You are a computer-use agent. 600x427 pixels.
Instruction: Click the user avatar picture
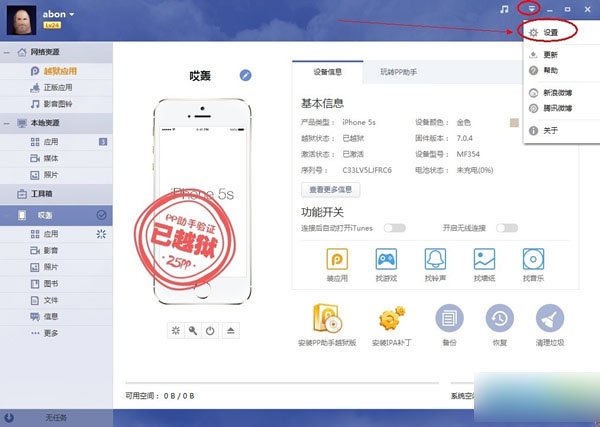pos(21,20)
